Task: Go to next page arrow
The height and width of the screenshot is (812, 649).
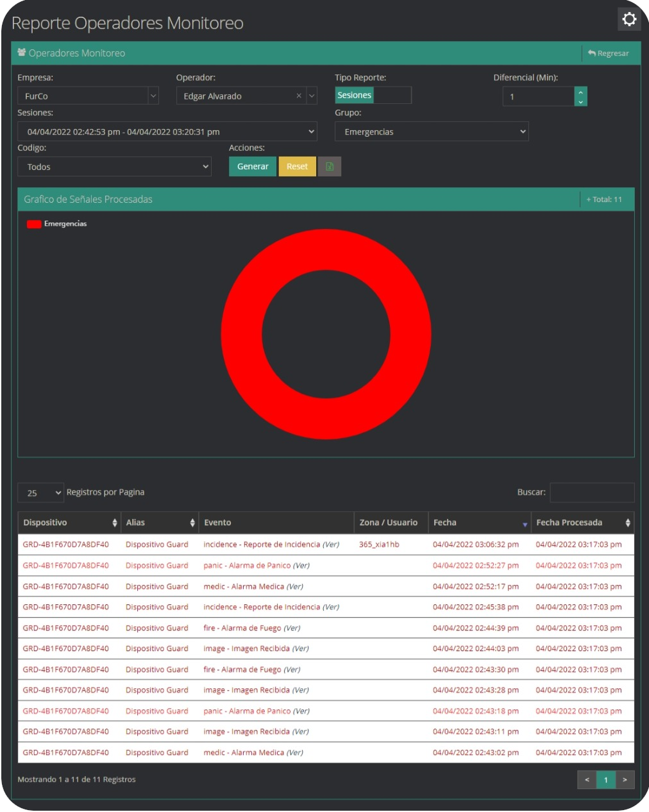Action: click(x=625, y=780)
